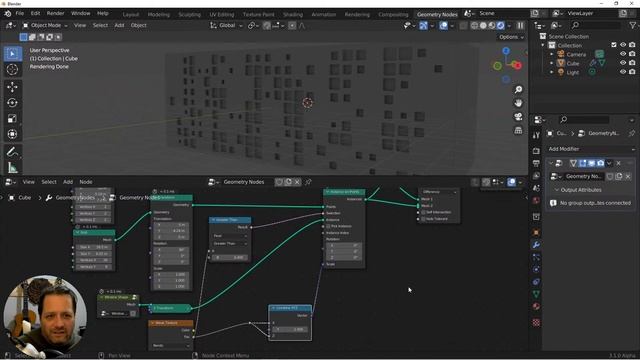
Task: Toggle Collection exclude checkbox in outliner
Action: pyautogui.click(x=614, y=45)
